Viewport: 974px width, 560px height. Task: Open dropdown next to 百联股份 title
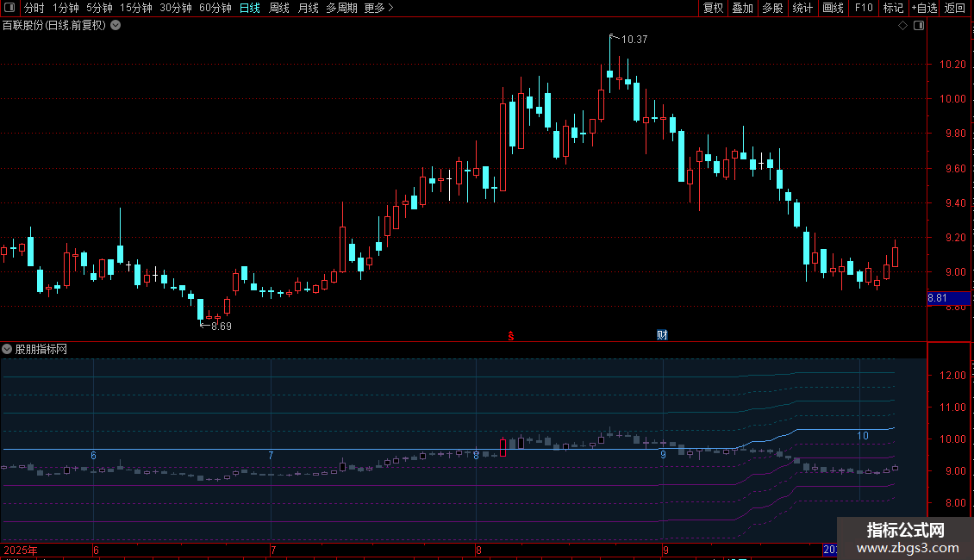(x=116, y=26)
